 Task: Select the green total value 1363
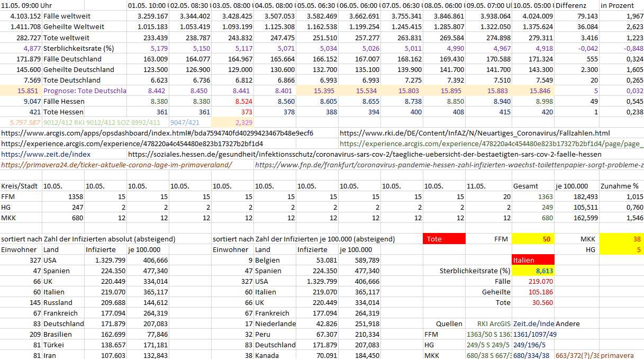click(x=546, y=196)
